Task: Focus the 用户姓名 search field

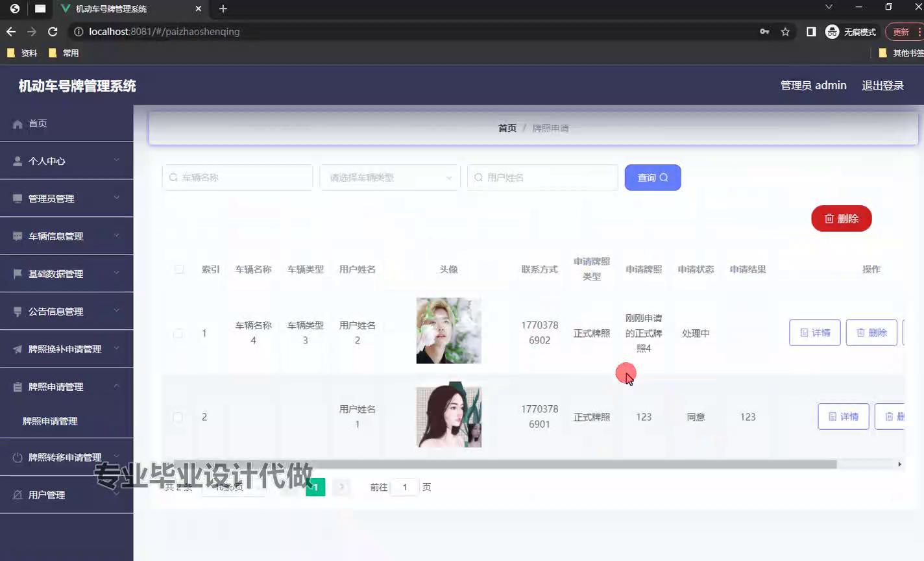Action: (x=542, y=177)
